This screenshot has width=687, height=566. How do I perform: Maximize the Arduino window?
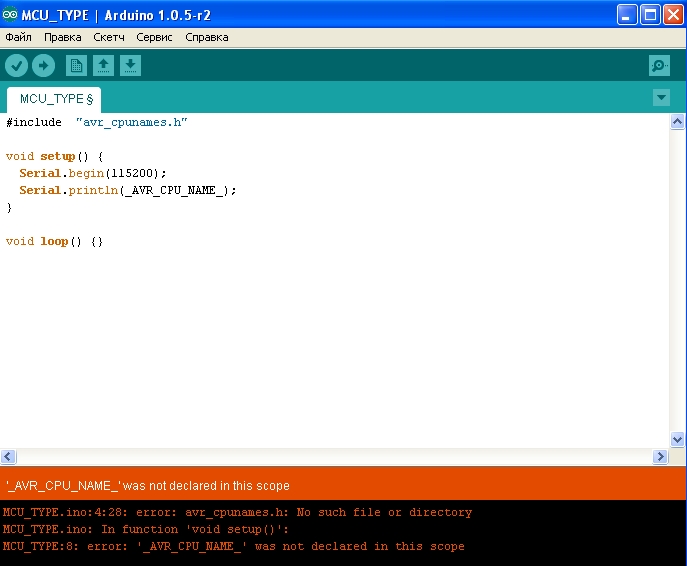click(649, 15)
